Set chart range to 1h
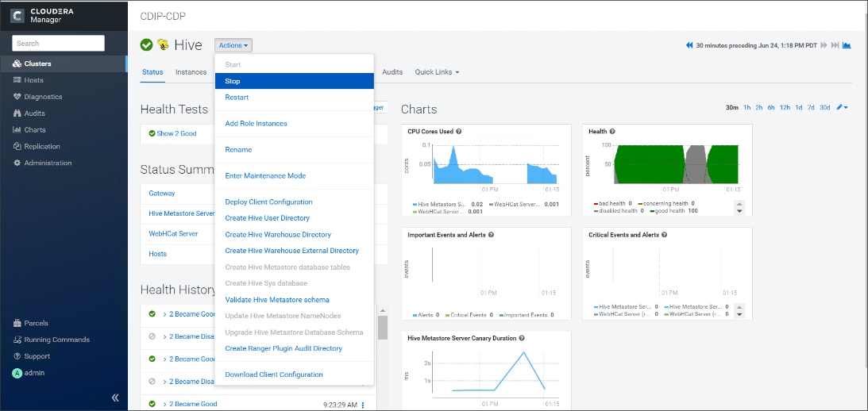 click(x=747, y=107)
